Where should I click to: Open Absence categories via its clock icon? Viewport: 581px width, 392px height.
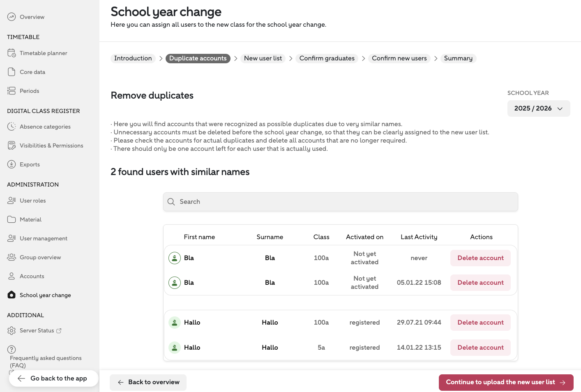coord(12,127)
